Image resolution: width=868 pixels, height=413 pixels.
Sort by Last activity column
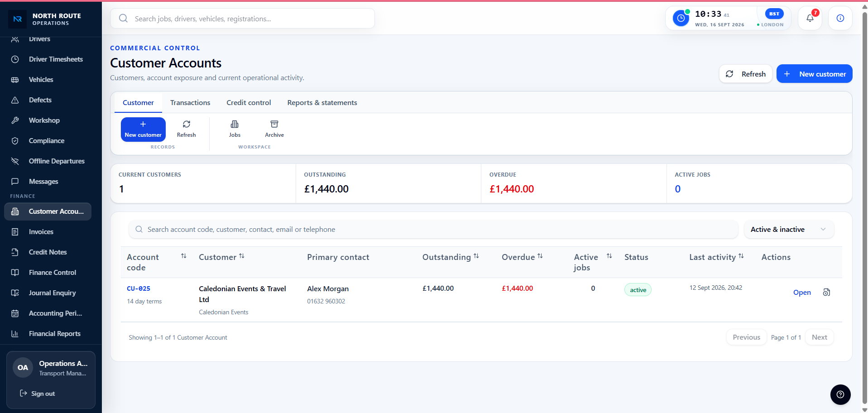pos(741,256)
